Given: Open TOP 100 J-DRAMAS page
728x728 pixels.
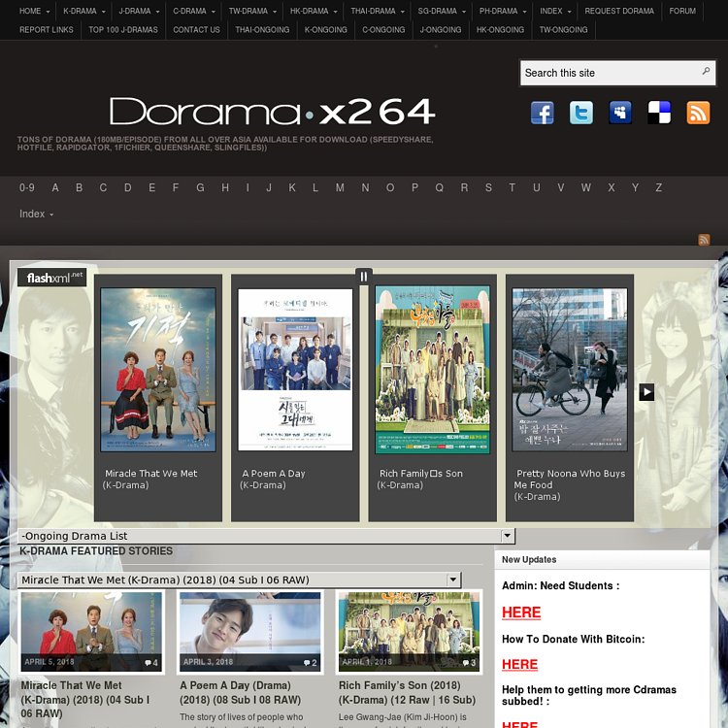Looking at the screenshot, I should (x=123, y=30).
